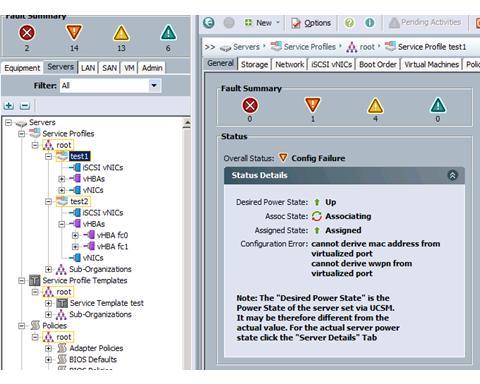
Task: Click the teal warning icon showing 6
Action: 168,33
